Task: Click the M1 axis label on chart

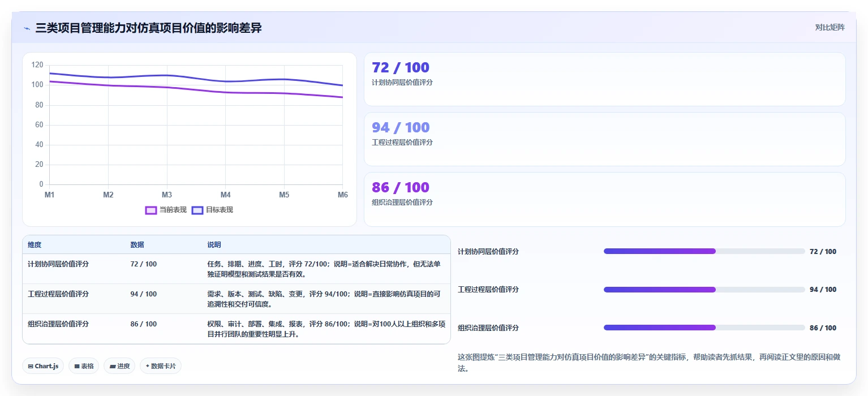Action: 50,195
